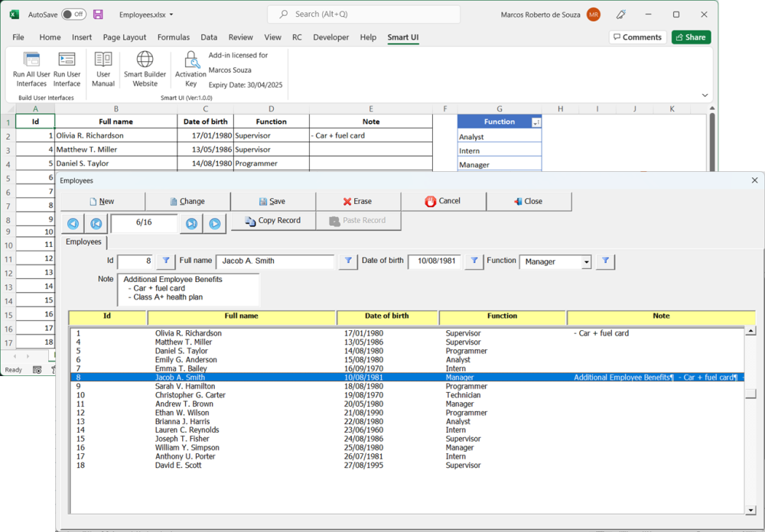
Task: Jump to the last record
Action: [x=192, y=223]
